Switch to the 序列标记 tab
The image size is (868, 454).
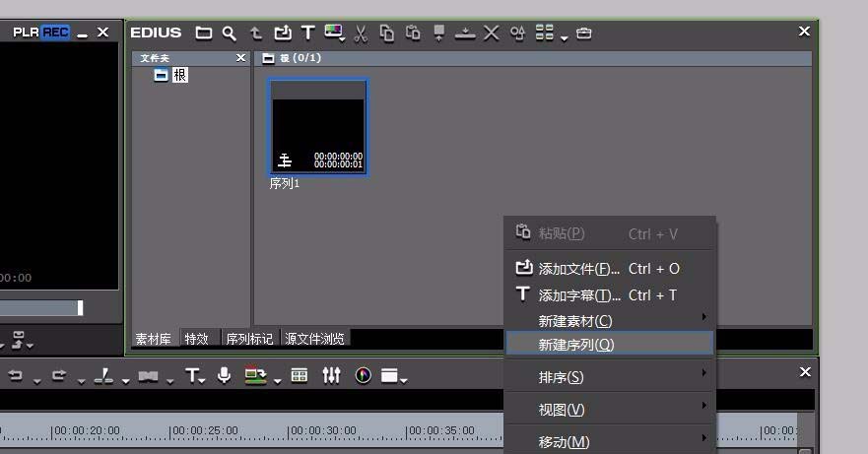pyautogui.click(x=249, y=339)
